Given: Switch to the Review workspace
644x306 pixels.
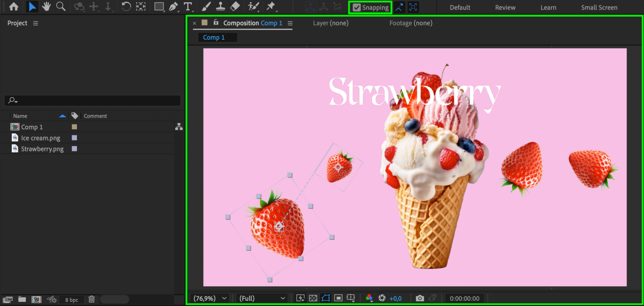Looking at the screenshot, I should click(505, 7).
